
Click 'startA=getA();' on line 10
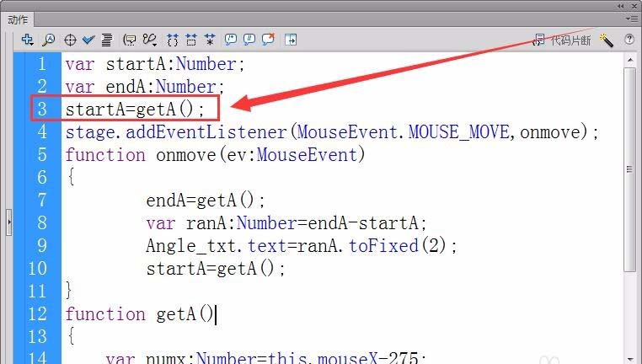point(216,269)
